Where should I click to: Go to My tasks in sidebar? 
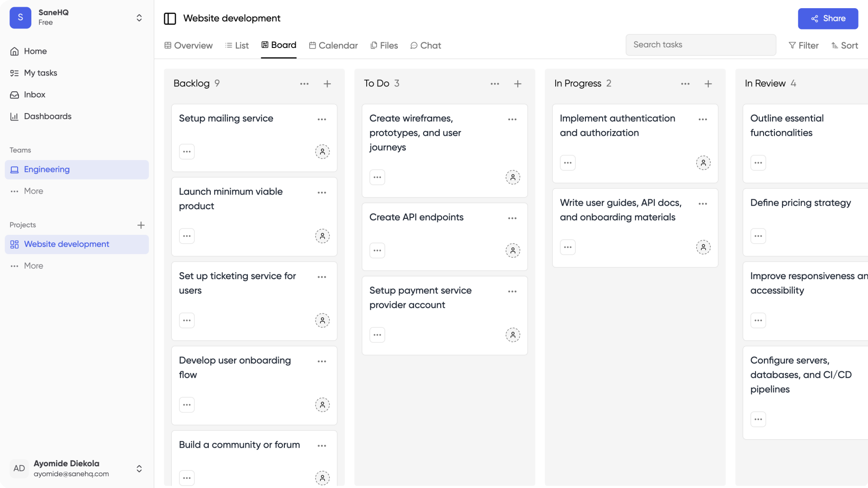40,73
